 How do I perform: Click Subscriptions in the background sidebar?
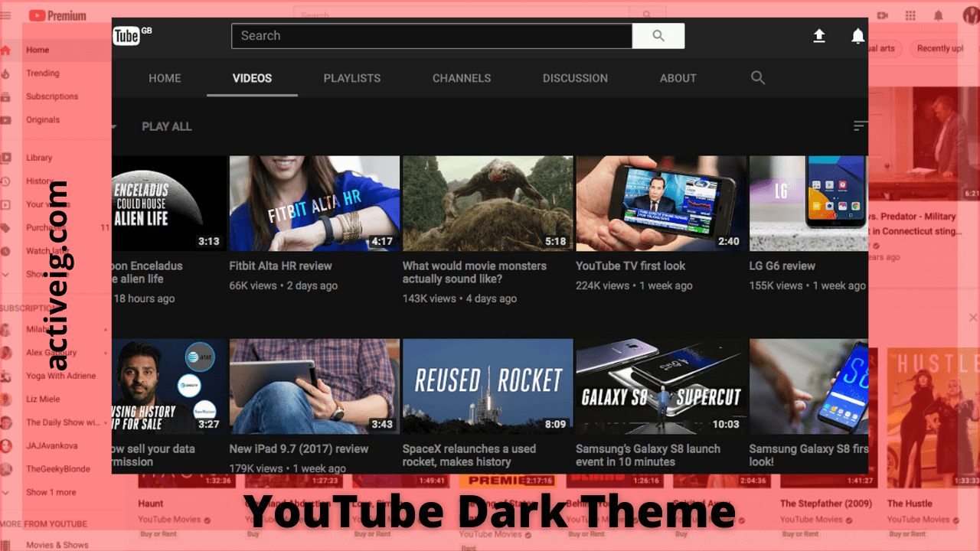[x=52, y=97]
